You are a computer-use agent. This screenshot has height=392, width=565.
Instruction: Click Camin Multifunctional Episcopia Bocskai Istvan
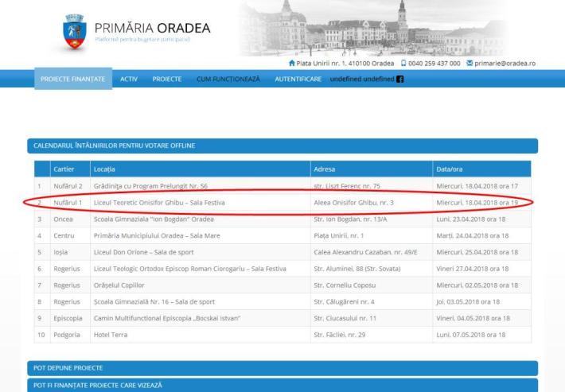tap(167, 319)
